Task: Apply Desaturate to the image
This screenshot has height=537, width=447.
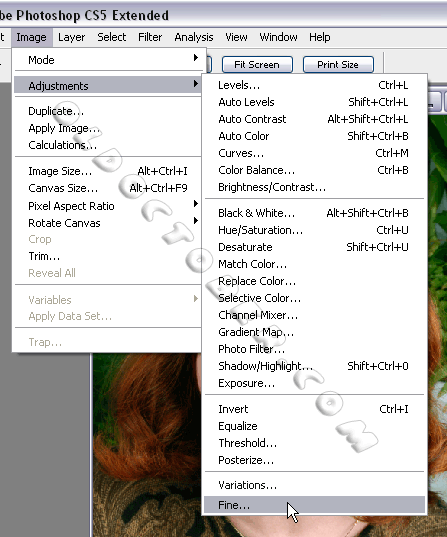Action: 314,247
